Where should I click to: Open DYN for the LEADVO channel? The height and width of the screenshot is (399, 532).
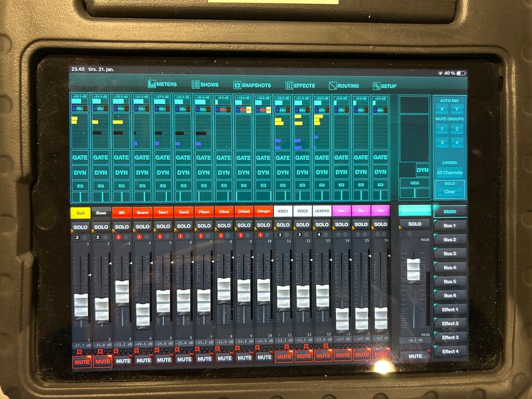(321, 172)
